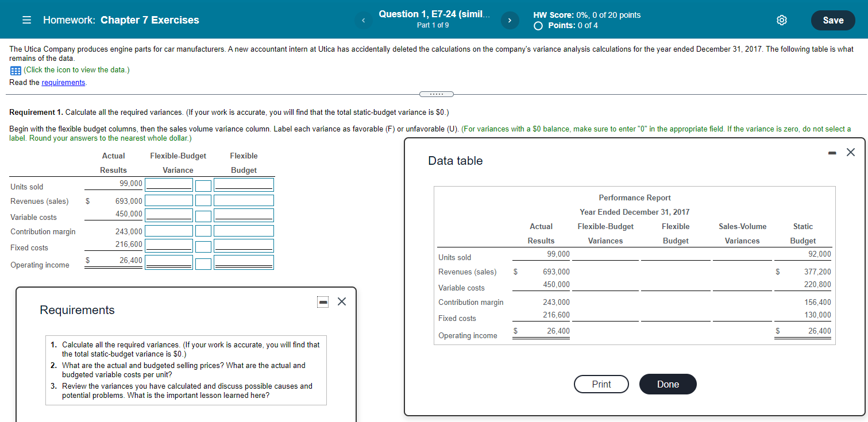Go to previous question arrow
The height and width of the screenshot is (422, 868).
click(362, 21)
